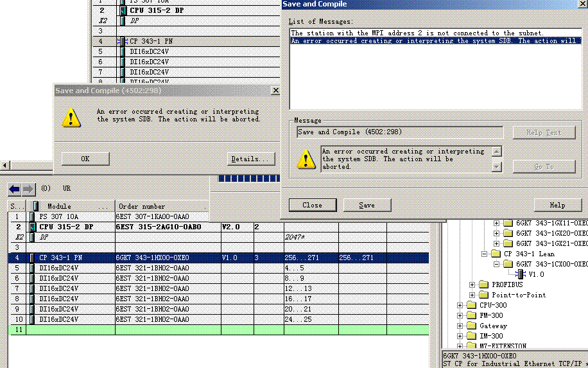Select the DP sub-row X2 in the detail table
The image size is (588, 368).
point(219,237)
